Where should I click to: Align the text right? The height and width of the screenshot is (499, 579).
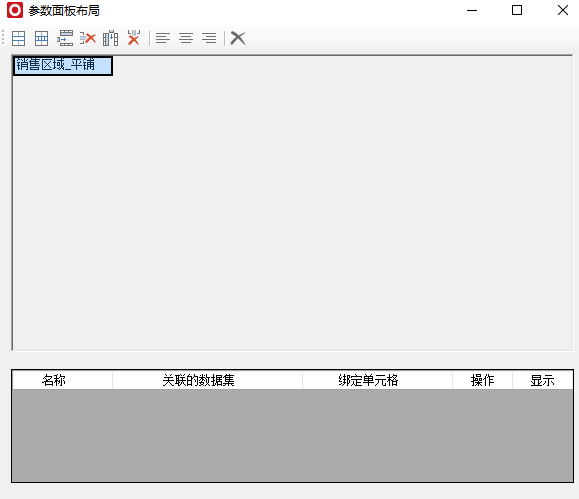(x=209, y=38)
